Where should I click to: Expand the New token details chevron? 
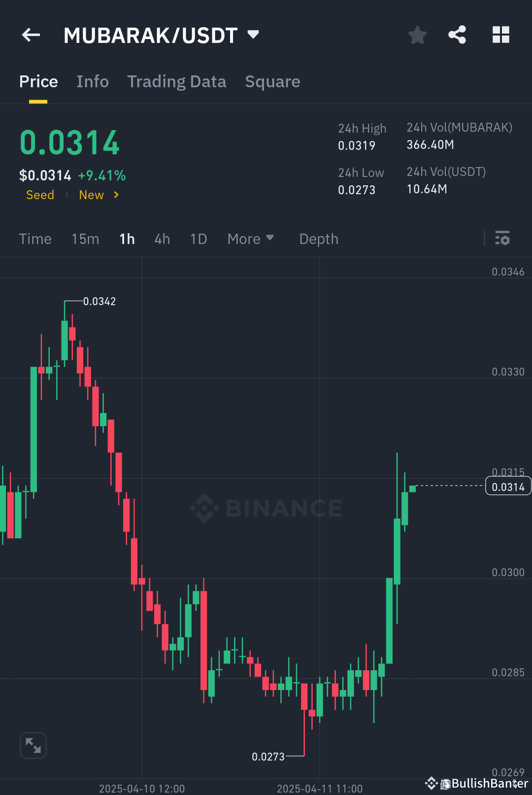click(x=116, y=195)
